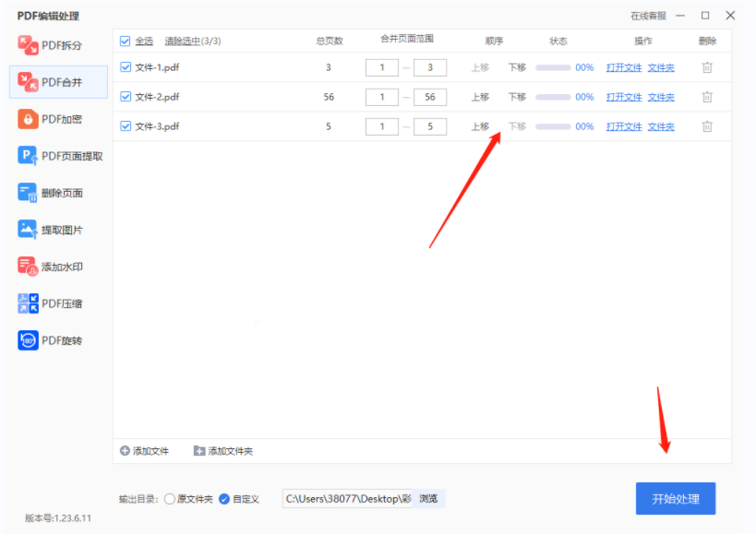This screenshot has width=756, height=534.
Task: Click progress bar of 文件-3.pdf
Action: coord(553,126)
